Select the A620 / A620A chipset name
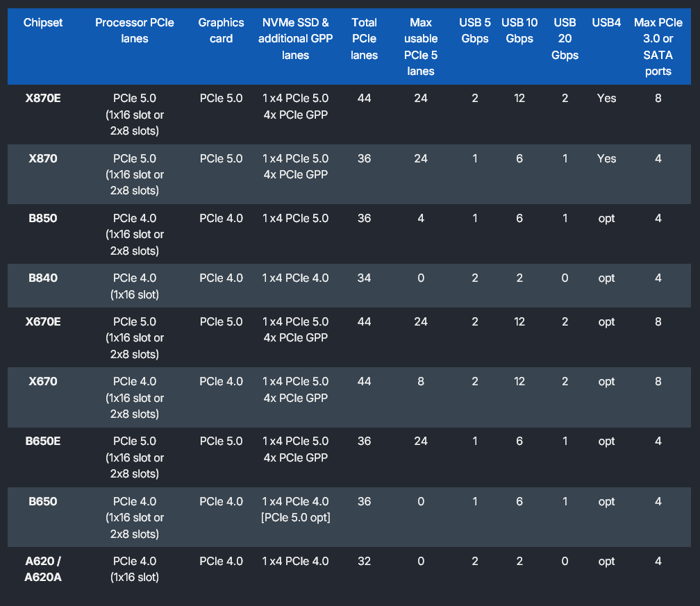This screenshot has width=700, height=606. click(x=43, y=569)
